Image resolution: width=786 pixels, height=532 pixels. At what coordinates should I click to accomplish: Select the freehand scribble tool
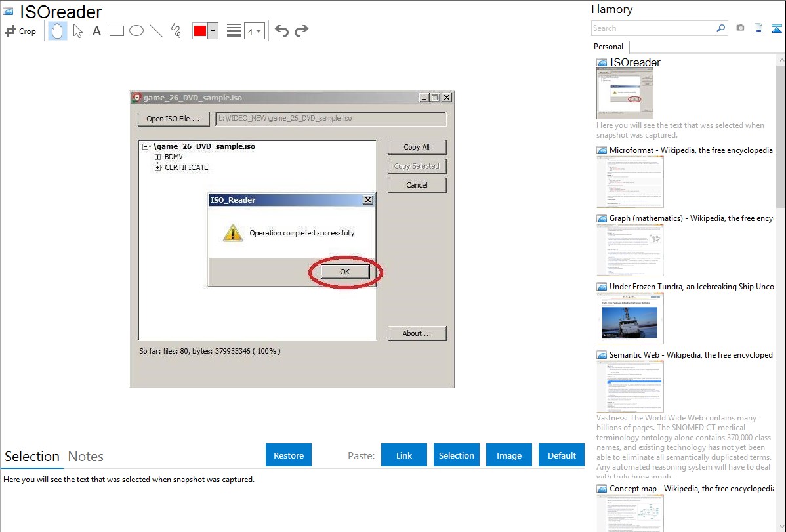point(176,31)
